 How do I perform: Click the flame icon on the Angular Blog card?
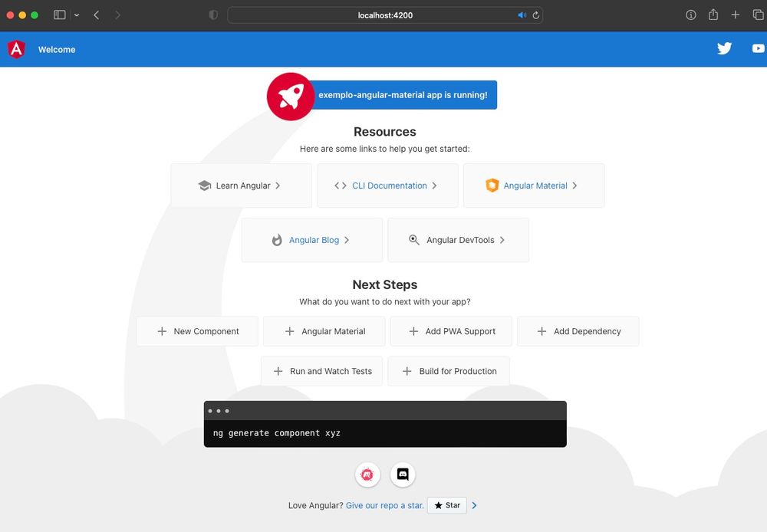(276, 239)
